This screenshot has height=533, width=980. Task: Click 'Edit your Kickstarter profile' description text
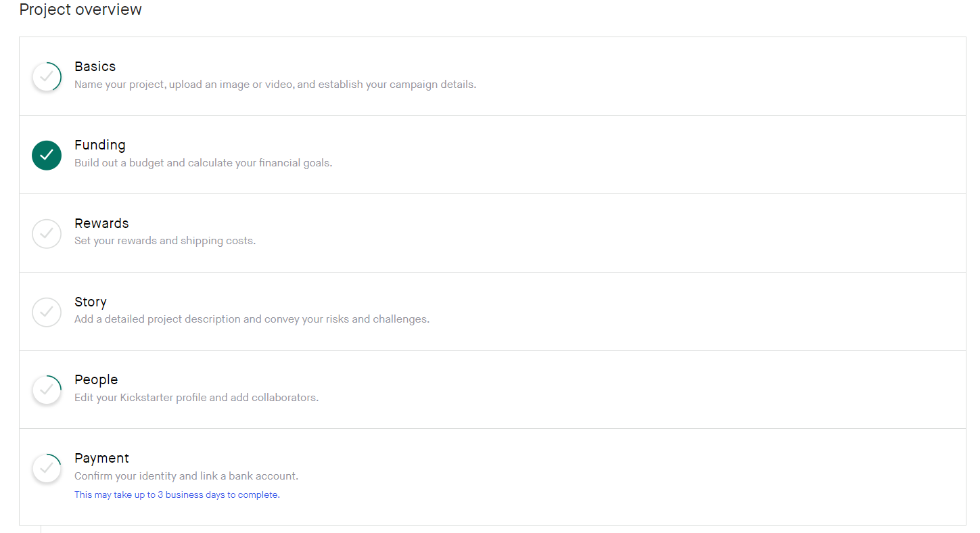pos(196,398)
